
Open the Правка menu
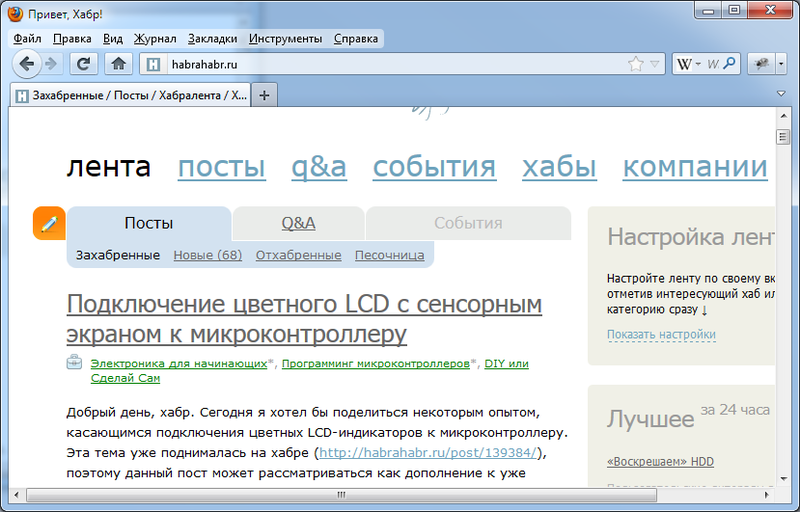tap(72, 39)
